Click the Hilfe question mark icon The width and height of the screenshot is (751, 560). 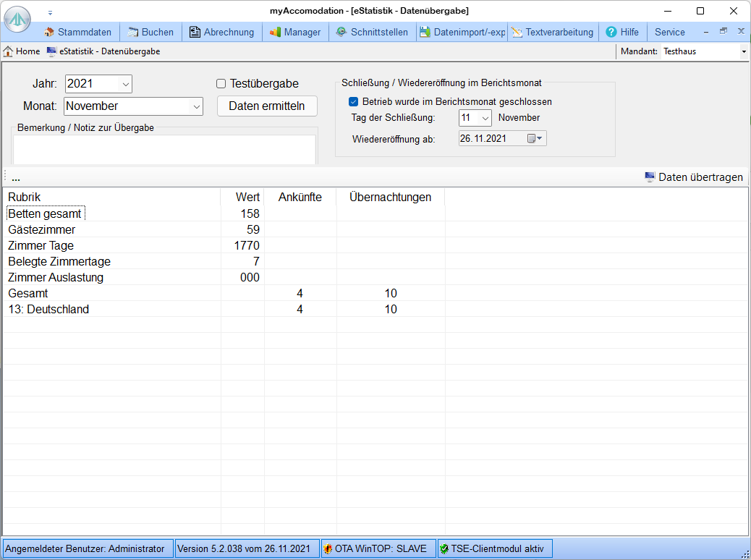[611, 32]
